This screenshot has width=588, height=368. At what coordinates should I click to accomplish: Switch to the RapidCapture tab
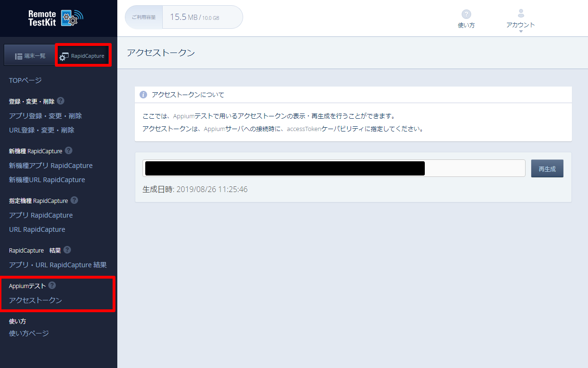click(x=83, y=56)
